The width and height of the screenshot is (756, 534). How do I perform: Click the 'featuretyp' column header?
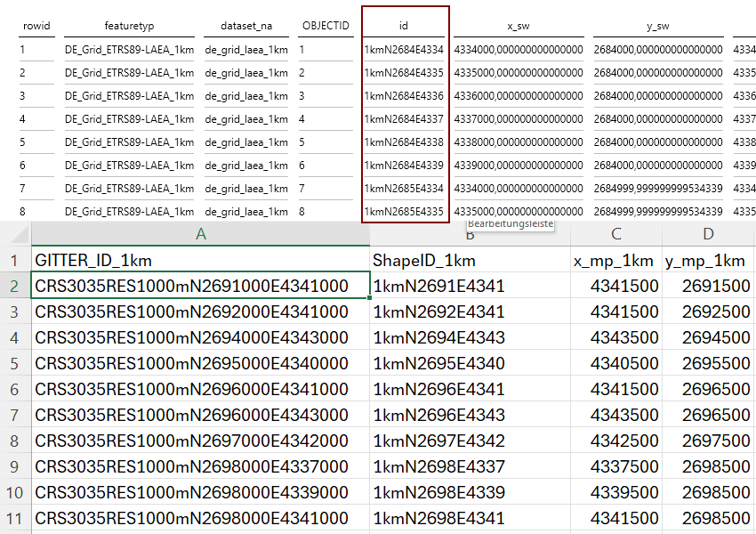tap(128, 27)
